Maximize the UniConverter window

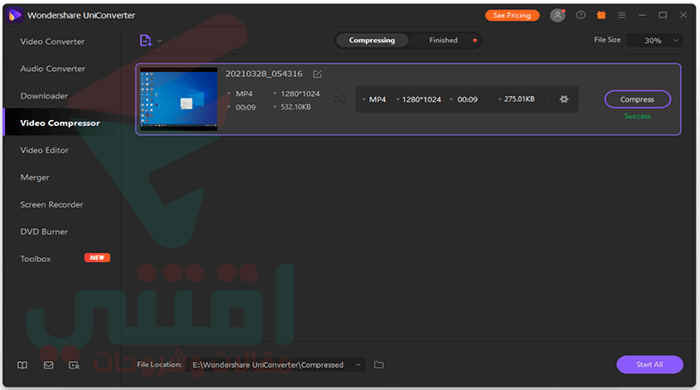tap(662, 15)
